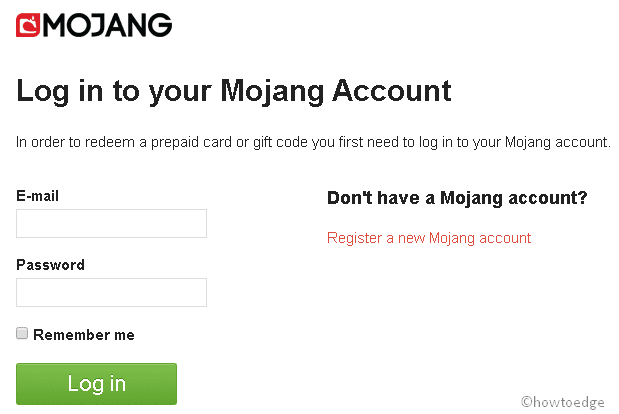Focus the E-mail input field
The width and height of the screenshot is (619, 414).
(x=111, y=223)
